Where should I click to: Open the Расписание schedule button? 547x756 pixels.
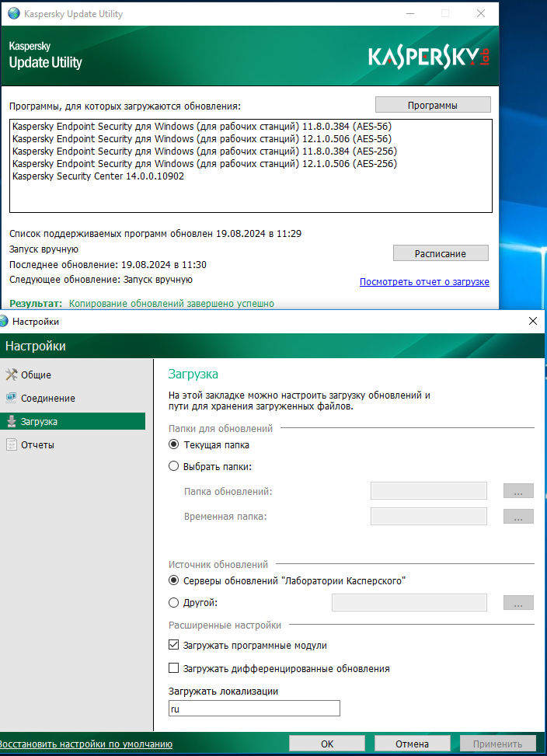[441, 253]
